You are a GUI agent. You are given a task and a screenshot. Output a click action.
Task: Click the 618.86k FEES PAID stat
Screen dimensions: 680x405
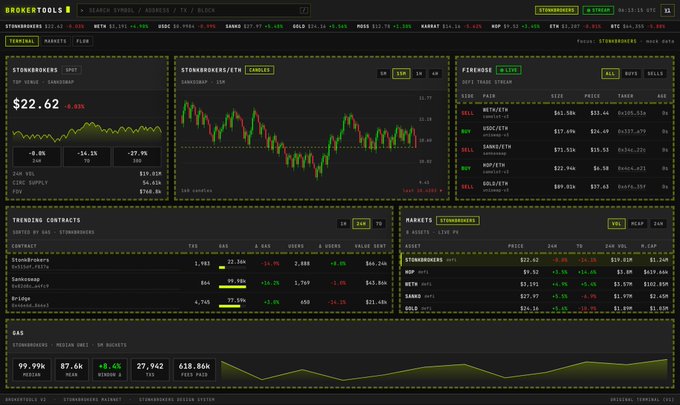tap(194, 369)
